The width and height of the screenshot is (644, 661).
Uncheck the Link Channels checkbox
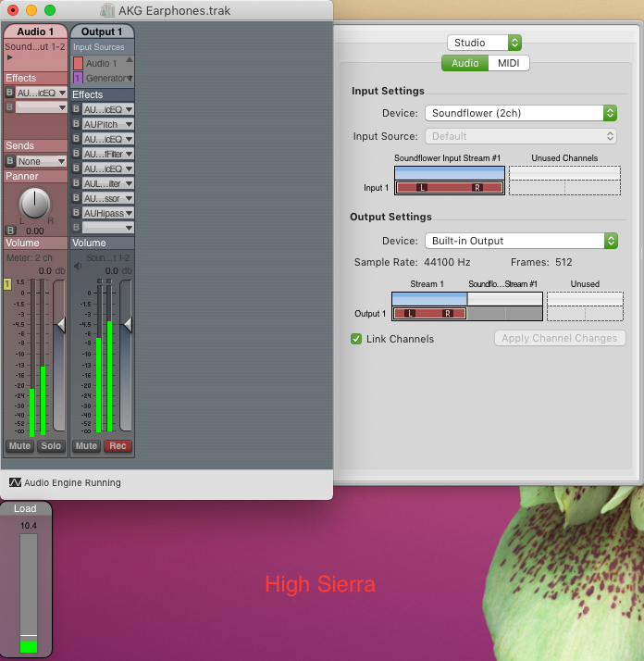(x=356, y=339)
